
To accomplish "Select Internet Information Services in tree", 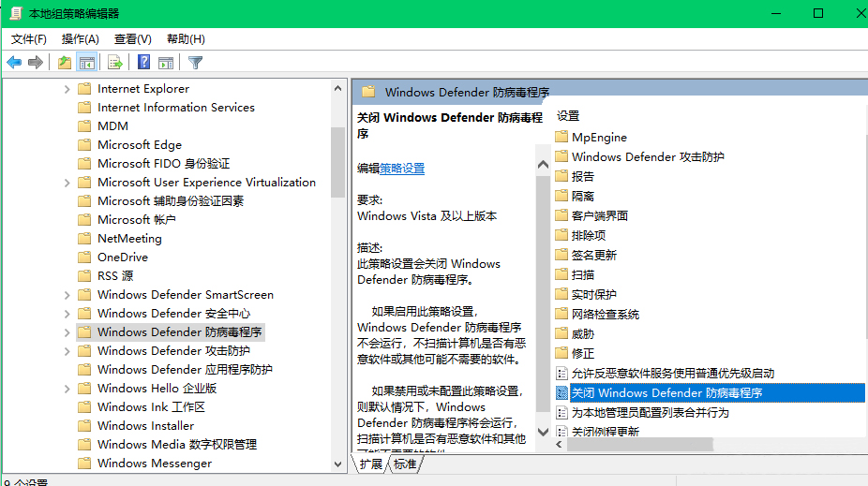I will [x=176, y=108].
